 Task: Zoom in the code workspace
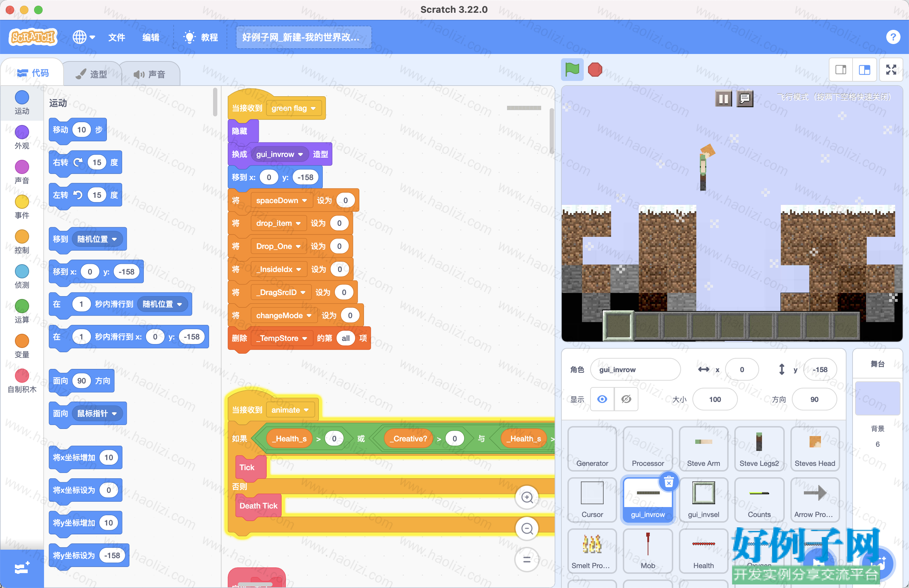point(527,497)
